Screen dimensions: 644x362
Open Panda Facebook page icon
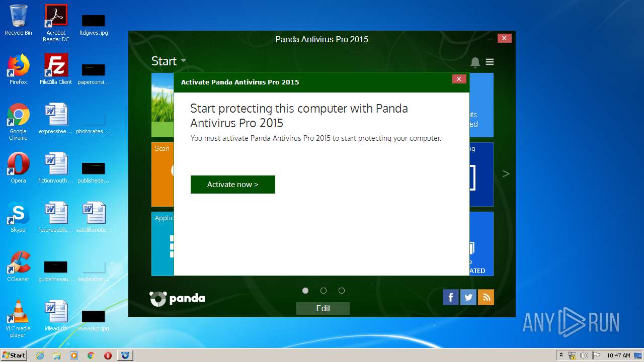[x=451, y=297]
